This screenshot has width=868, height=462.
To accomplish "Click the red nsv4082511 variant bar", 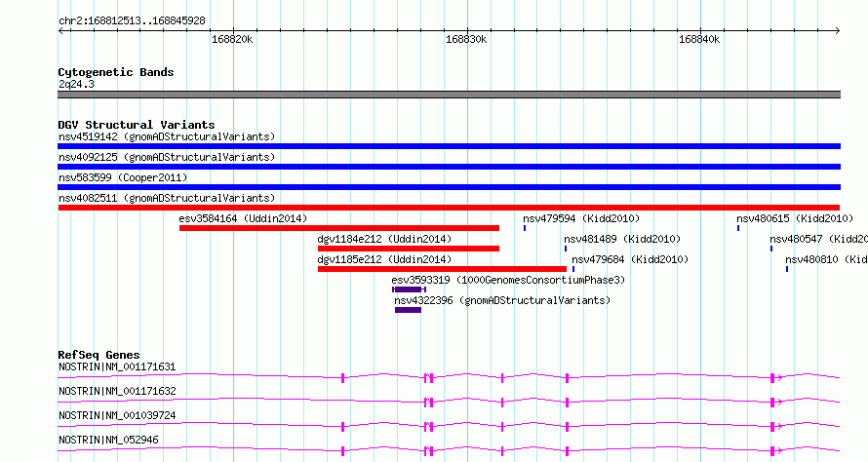I will click(x=449, y=208).
